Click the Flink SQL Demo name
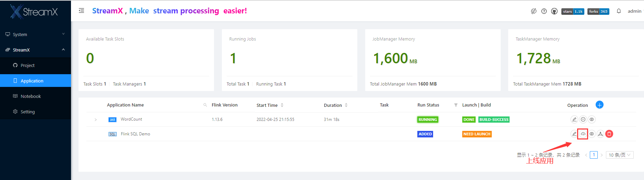The width and height of the screenshot is (644, 180). click(135, 134)
